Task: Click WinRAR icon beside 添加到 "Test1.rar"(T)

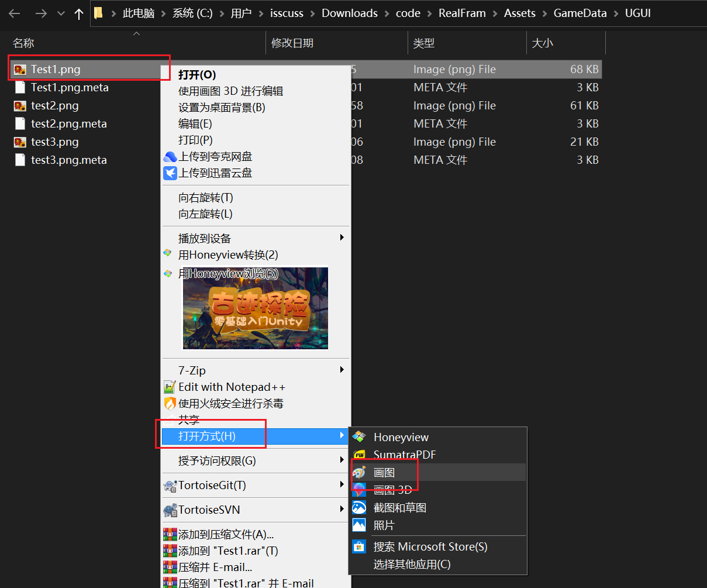Action: click(x=170, y=551)
